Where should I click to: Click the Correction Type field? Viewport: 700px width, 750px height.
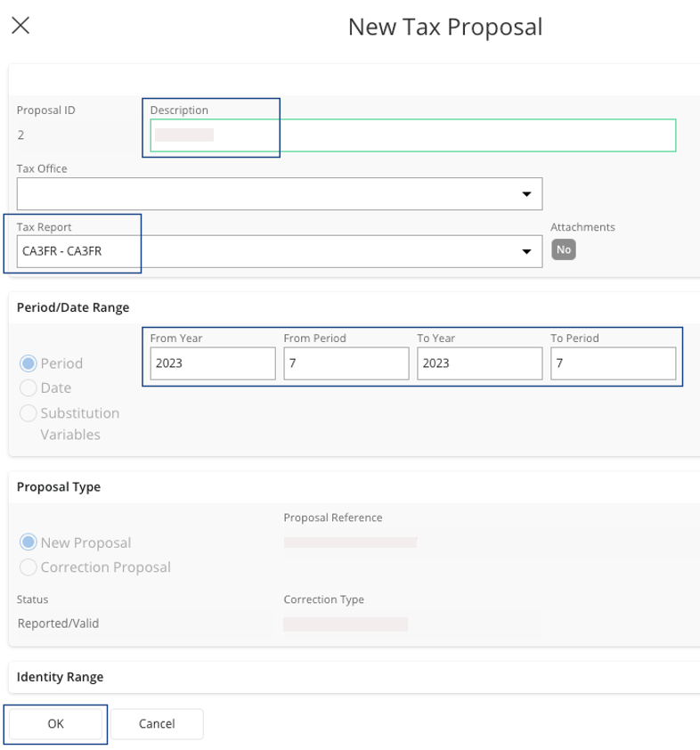(346, 624)
